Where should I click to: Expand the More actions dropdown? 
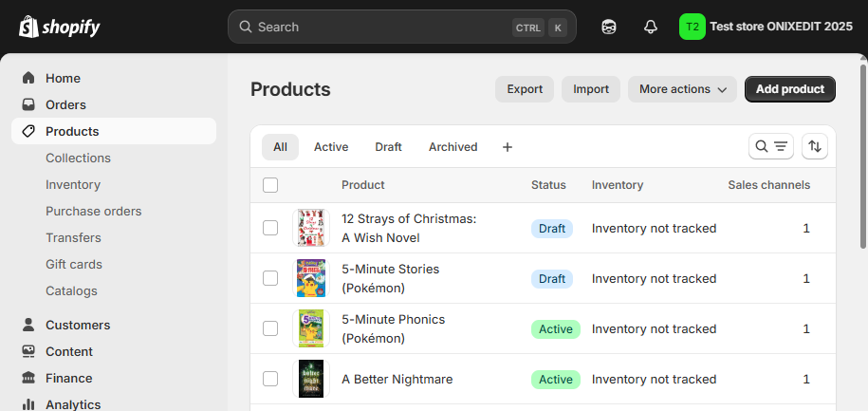click(682, 89)
